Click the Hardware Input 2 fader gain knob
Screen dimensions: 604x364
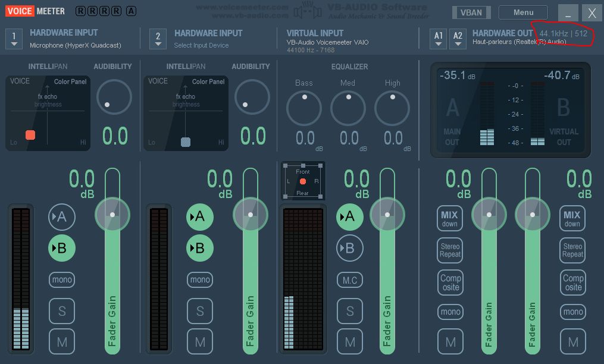point(251,215)
